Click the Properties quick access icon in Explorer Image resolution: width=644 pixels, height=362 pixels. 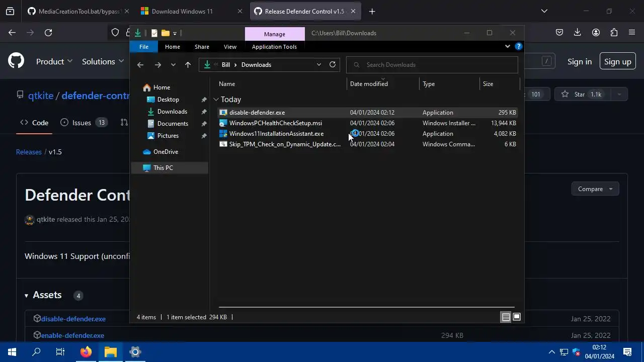(154, 33)
